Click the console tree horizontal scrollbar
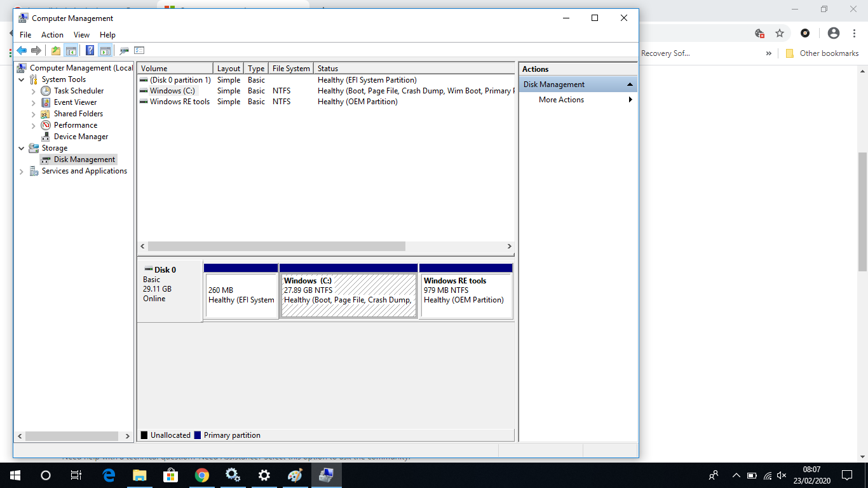This screenshot has height=488, width=868. (72, 437)
